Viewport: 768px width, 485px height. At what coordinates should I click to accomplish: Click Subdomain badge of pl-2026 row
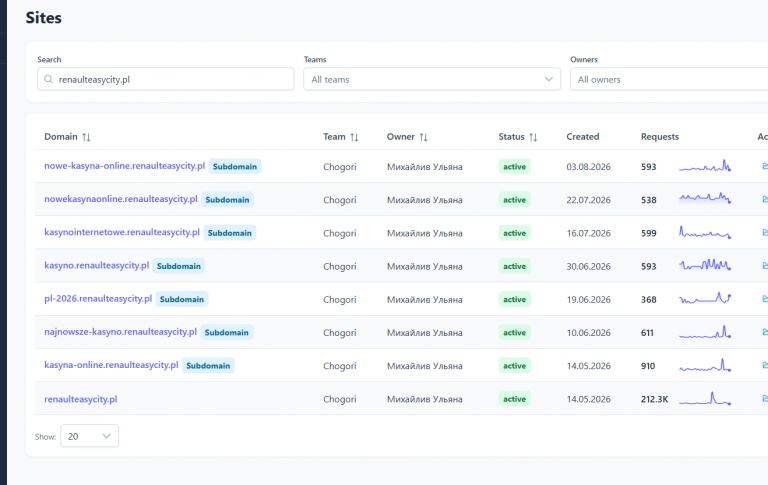[x=182, y=299]
